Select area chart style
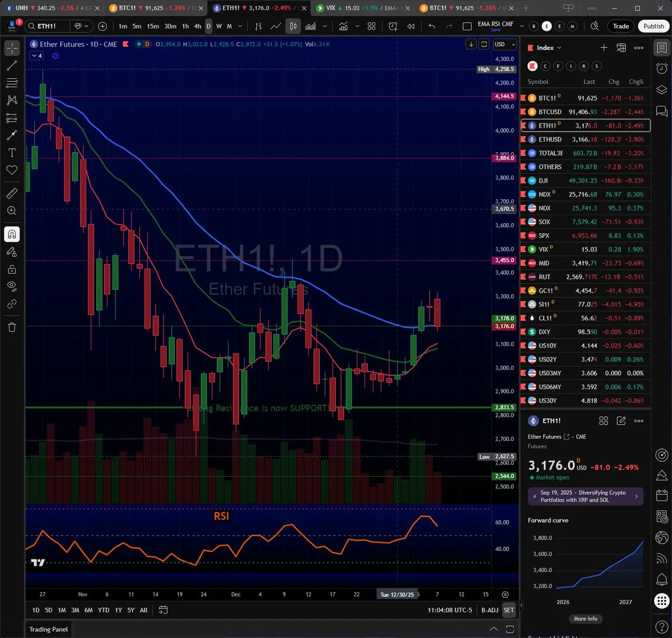This screenshot has height=638, width=672. click(310, 26)
